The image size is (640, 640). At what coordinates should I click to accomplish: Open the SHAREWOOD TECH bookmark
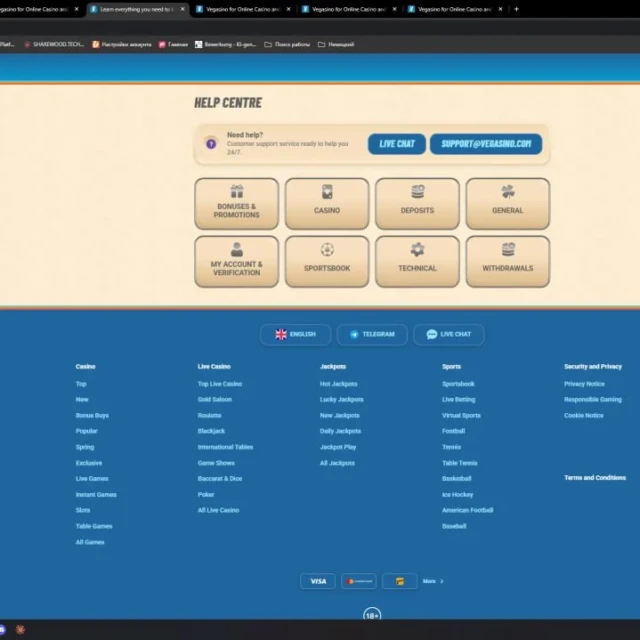coord(54,44)
